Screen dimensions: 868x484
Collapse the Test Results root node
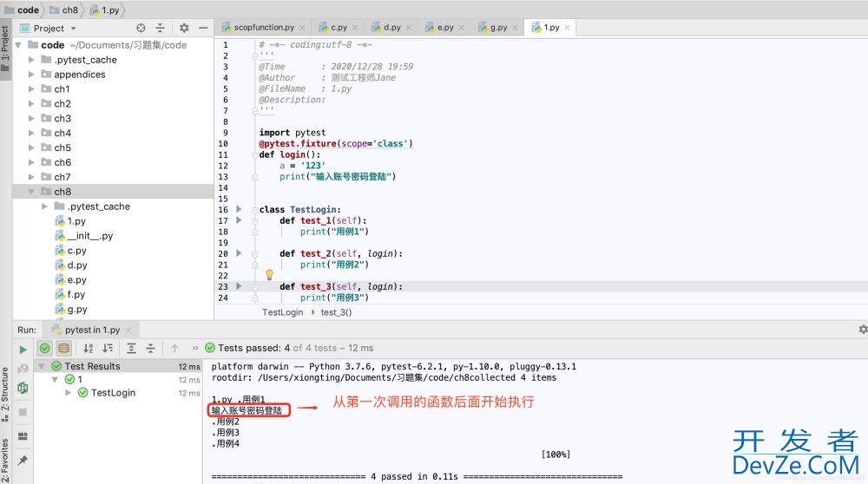(x=42, y=366)
